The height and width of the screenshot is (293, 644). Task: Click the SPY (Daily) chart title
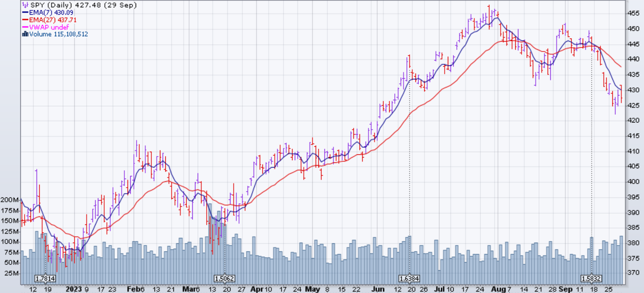point(83,5)
